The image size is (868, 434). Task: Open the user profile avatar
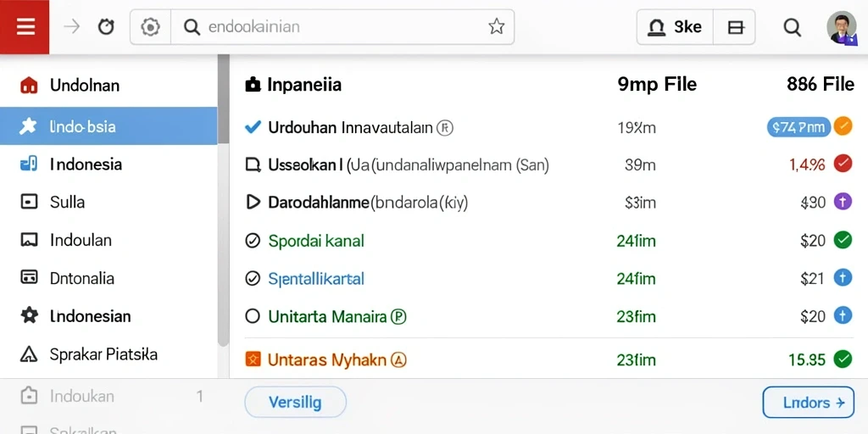(842, 27)
